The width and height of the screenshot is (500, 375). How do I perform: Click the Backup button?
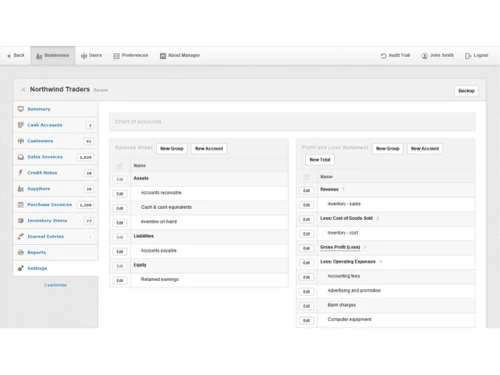pyautogui.click(x=466, y=91)
